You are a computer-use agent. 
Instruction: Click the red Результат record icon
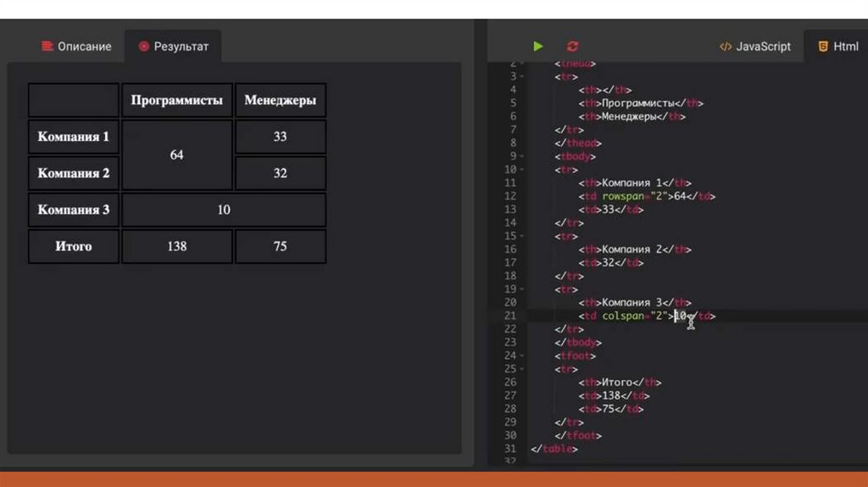click(x=144, y=47)
